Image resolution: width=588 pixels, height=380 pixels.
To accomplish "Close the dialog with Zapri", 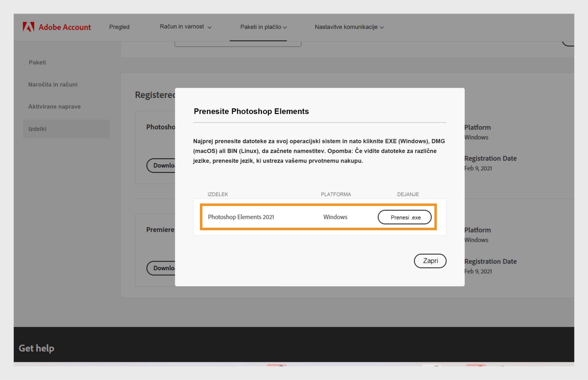I will (x=430, y=261).
